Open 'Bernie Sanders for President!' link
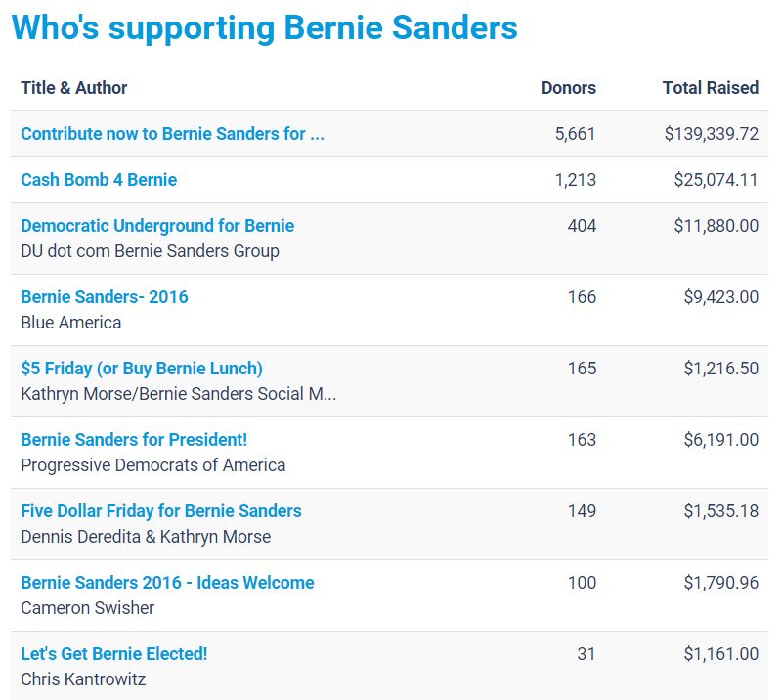The height and width of the screenshot is (700, 781). tap(134, 440)
